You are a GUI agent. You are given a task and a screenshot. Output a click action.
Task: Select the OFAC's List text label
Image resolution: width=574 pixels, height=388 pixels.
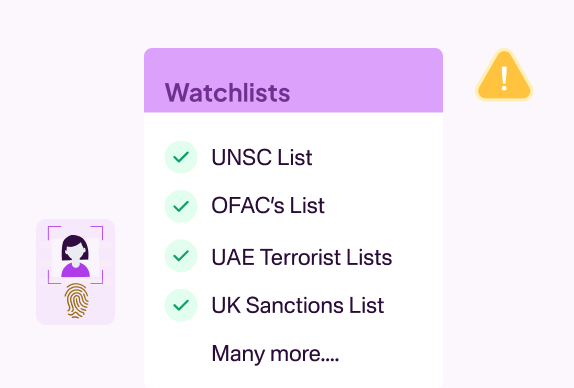pyautogui.click(x=268, y=205)
